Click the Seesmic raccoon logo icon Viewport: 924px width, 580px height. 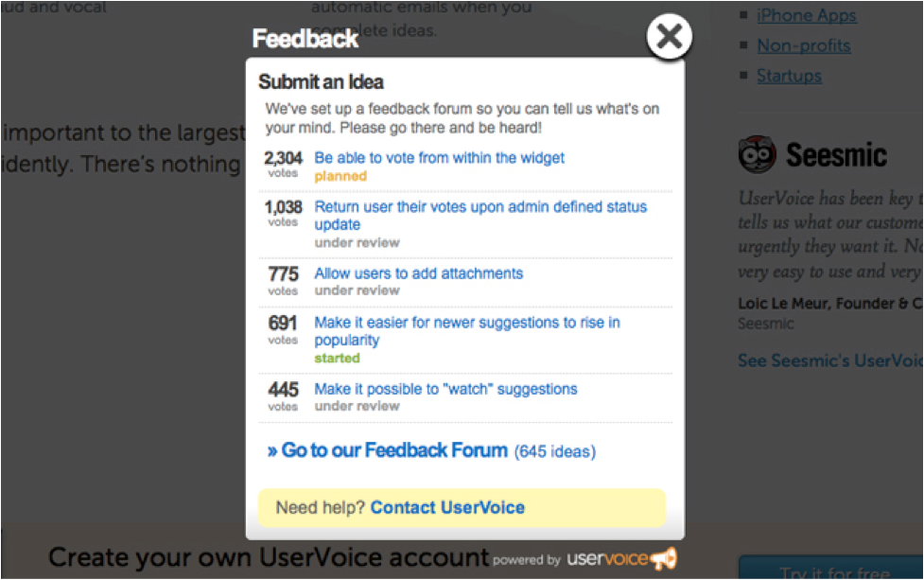tap(757, 154)
